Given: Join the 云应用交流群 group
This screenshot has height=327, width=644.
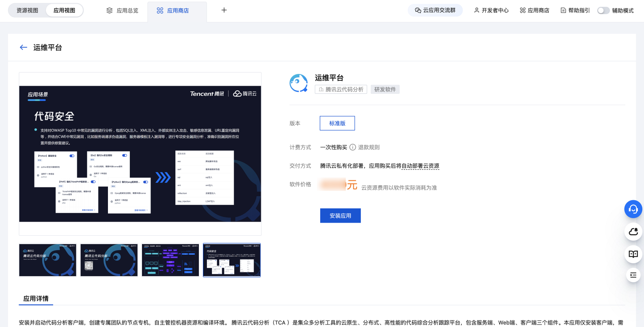Looking at the screenshot, I should click(x=435, y=10).
